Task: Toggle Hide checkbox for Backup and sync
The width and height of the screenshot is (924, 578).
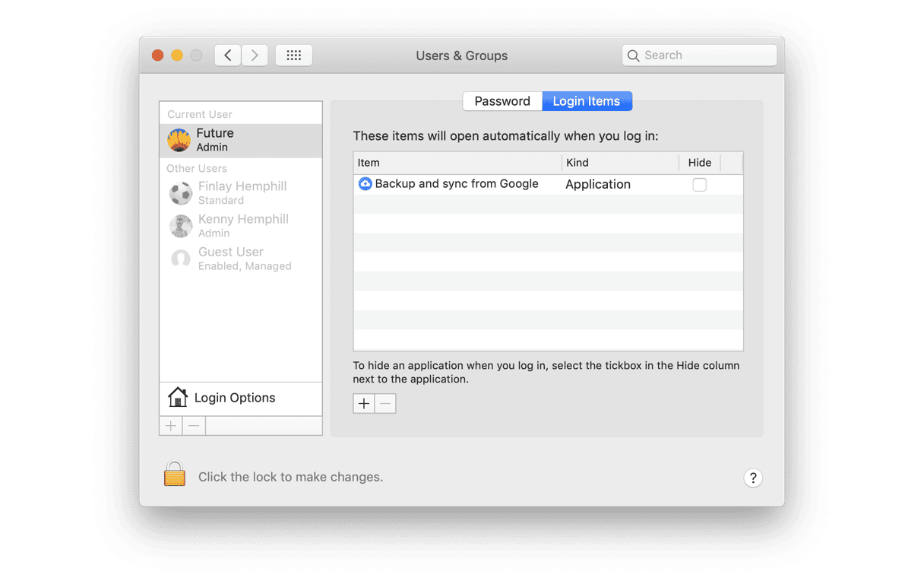Action: tap(700, 185)
